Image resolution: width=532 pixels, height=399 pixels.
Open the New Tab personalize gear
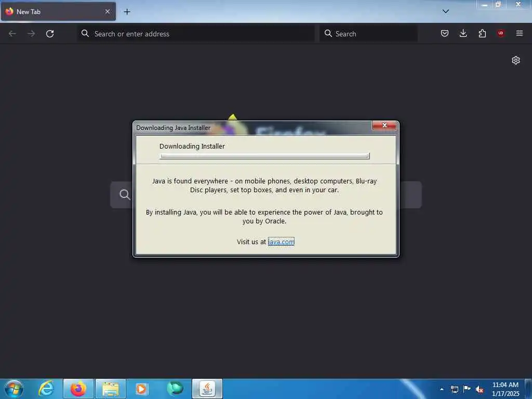tap(516, 60)
